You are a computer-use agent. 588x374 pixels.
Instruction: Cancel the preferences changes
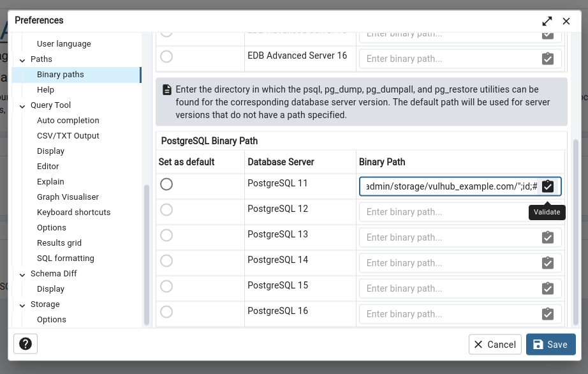point(495,345)
